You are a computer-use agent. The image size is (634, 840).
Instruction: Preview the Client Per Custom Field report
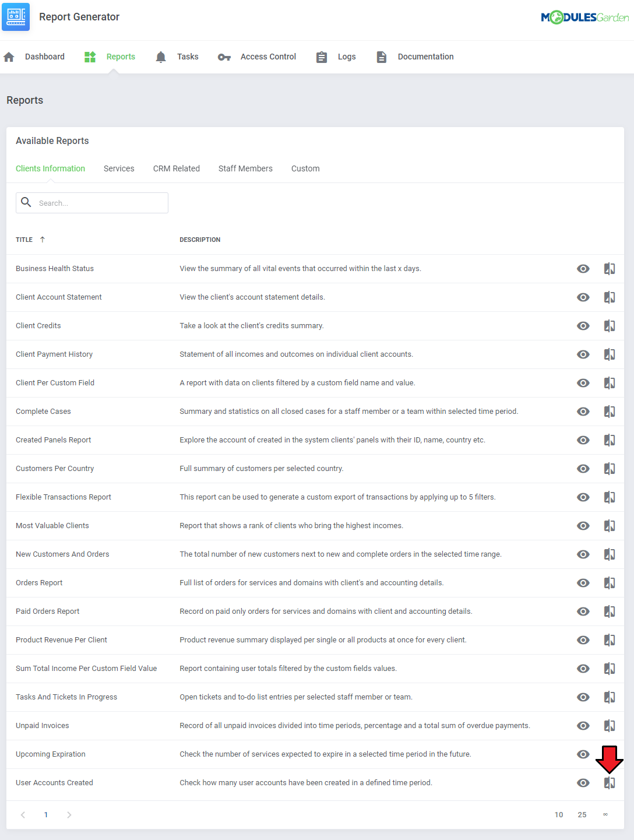click(583, 383)
